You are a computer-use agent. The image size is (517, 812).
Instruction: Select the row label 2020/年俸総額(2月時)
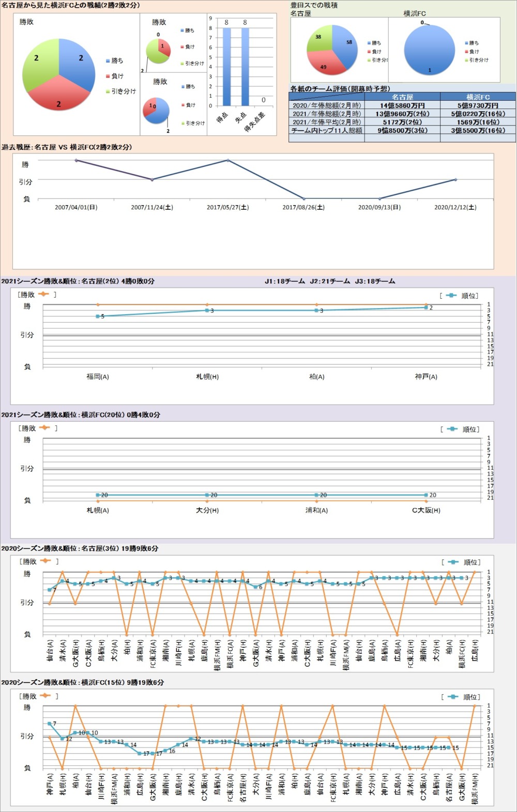point(327,105)
